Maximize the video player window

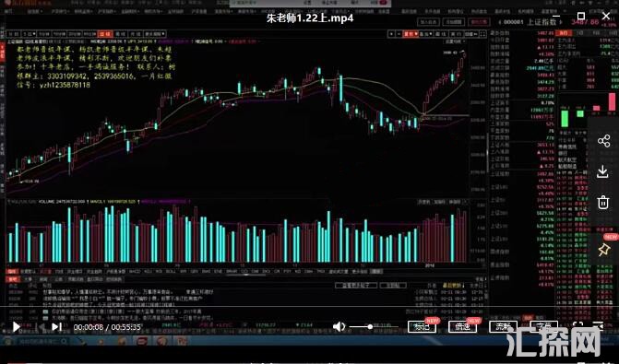pos(581,17)
